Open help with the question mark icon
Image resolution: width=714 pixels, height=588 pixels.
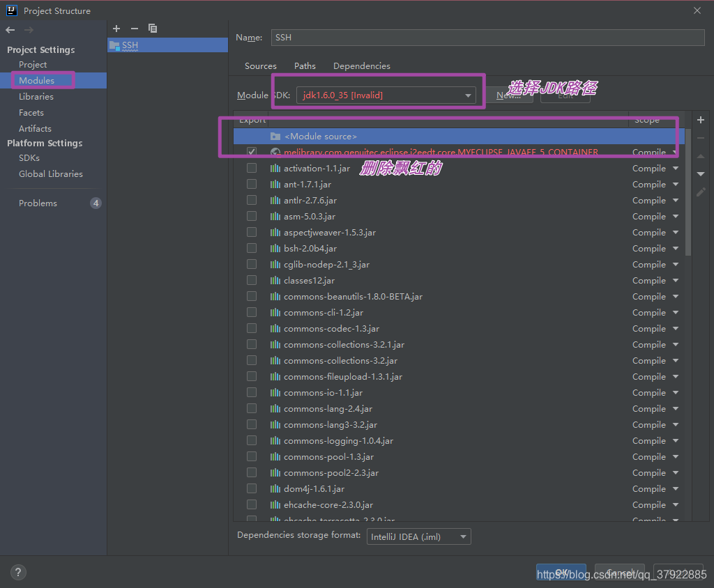click(18, 572)
